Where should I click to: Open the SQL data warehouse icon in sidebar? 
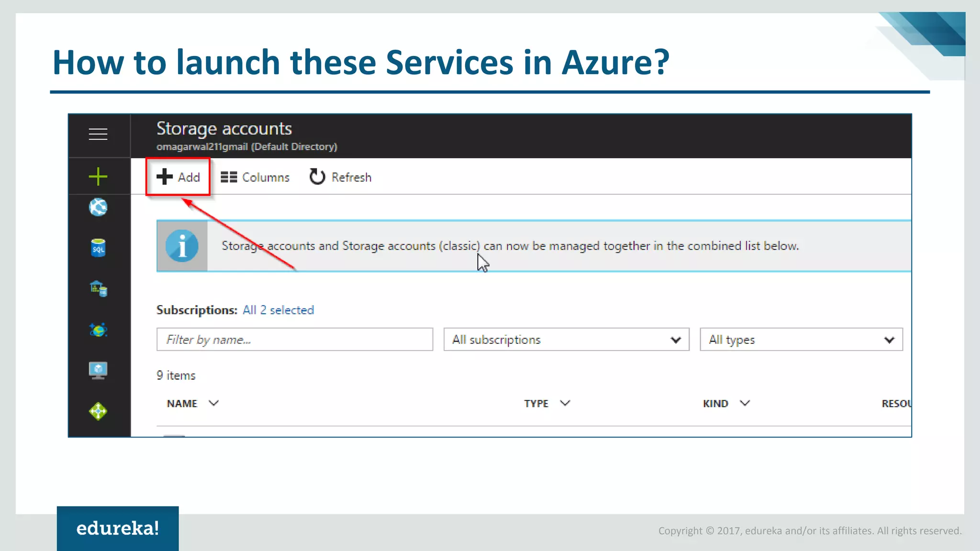point(99,289)
